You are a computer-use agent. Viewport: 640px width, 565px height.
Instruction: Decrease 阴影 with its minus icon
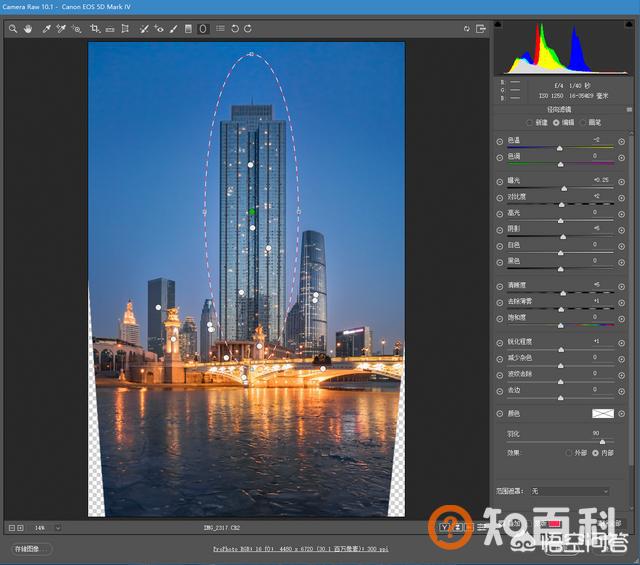pos(500,230)
